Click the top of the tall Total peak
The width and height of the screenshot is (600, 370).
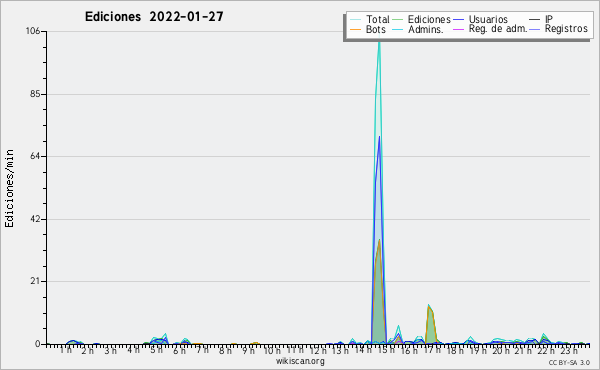(x=379, y=43)
